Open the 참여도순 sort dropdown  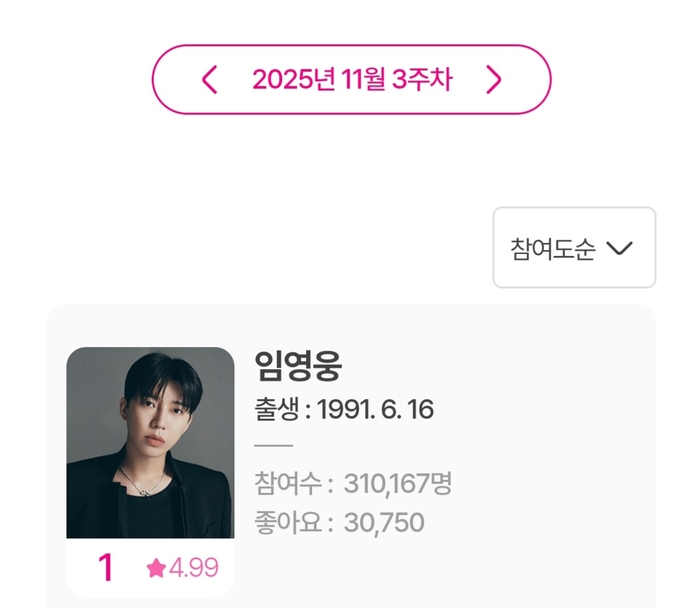pyautogui.click(x=574, y=248)
